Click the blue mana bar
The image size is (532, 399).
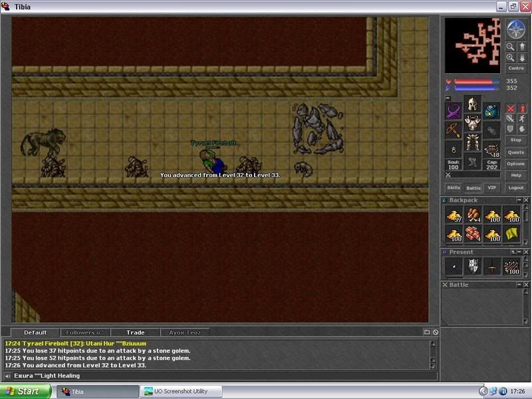coord(477,88)
